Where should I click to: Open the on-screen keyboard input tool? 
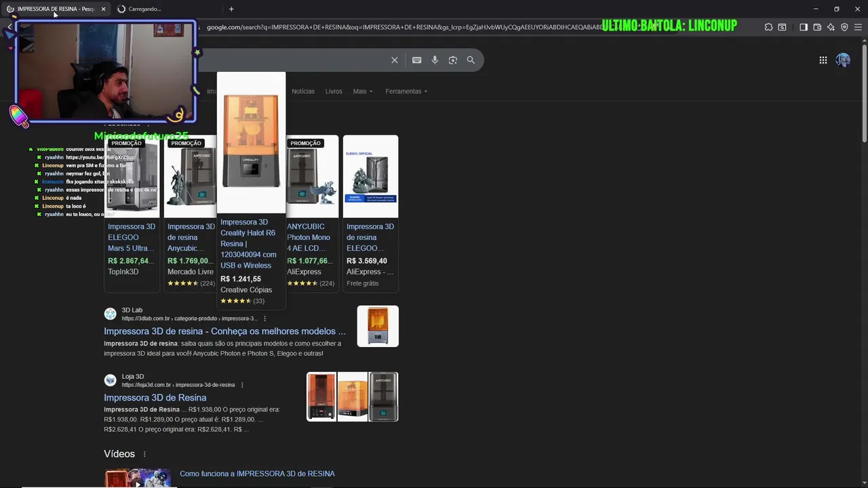coord(417,60)
